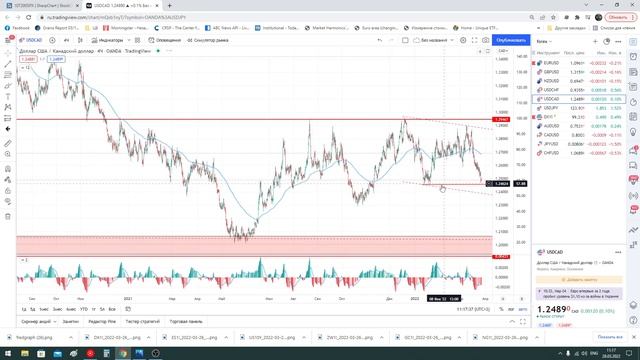Open indicator templates grid icon
640x360 pixels.
(x=138, y=40)
